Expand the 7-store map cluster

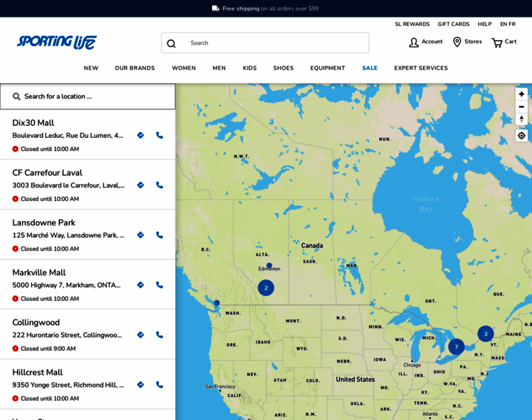(456, 346)
